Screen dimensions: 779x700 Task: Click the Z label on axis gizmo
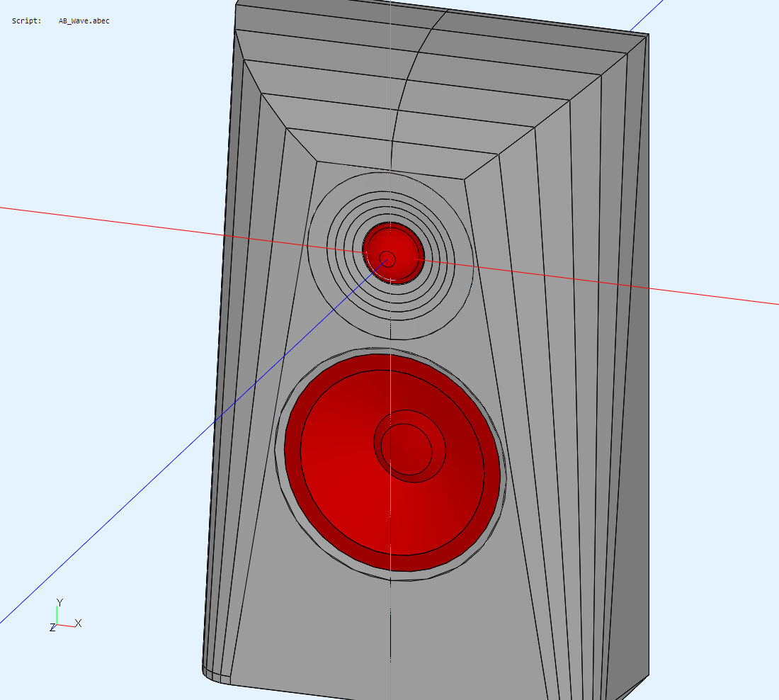pyautogui.click(x=52, y=627)
